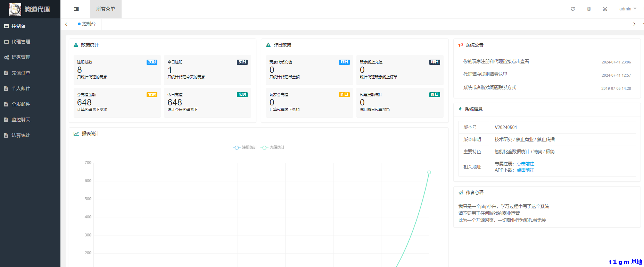
Task: Refresh the page using the reload icon
Action: (x=573, y=9)
